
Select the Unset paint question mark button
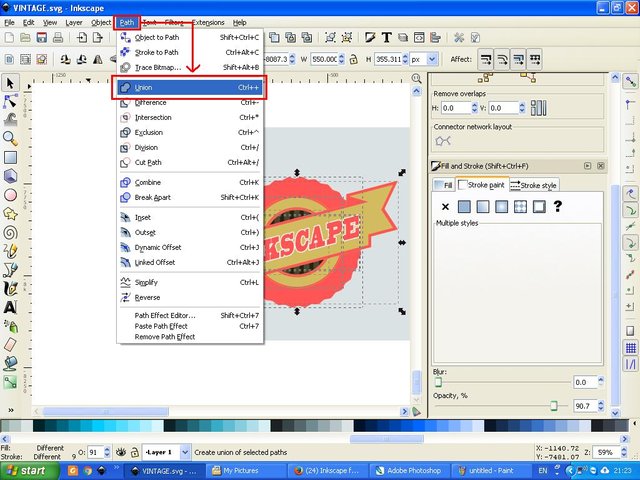558,206
